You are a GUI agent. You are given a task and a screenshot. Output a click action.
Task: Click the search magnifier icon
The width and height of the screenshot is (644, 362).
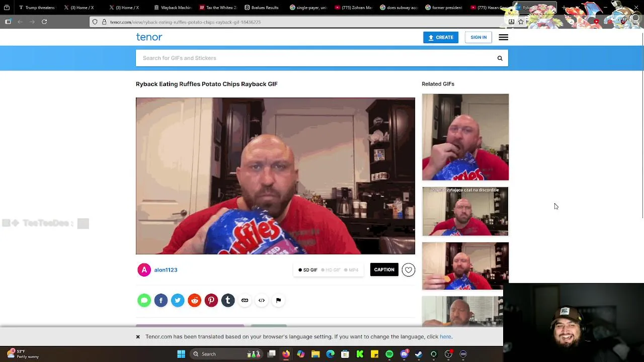(x=500, y=58)
